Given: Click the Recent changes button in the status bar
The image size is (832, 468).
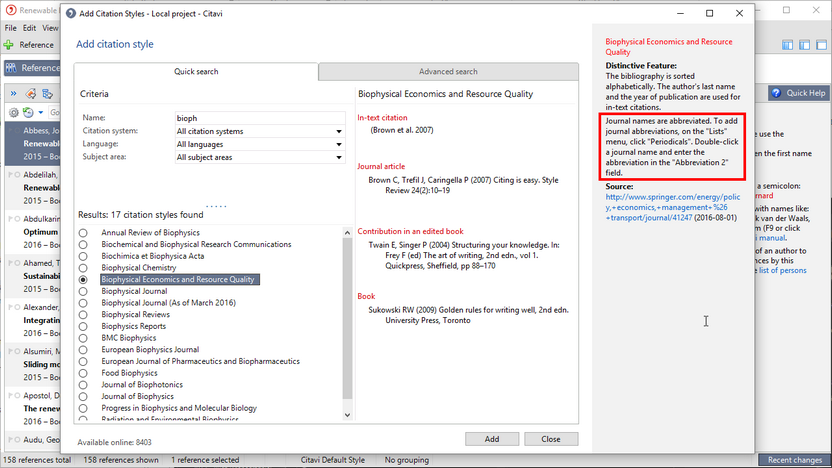Looking at the screenshot, I should point(794,460).
